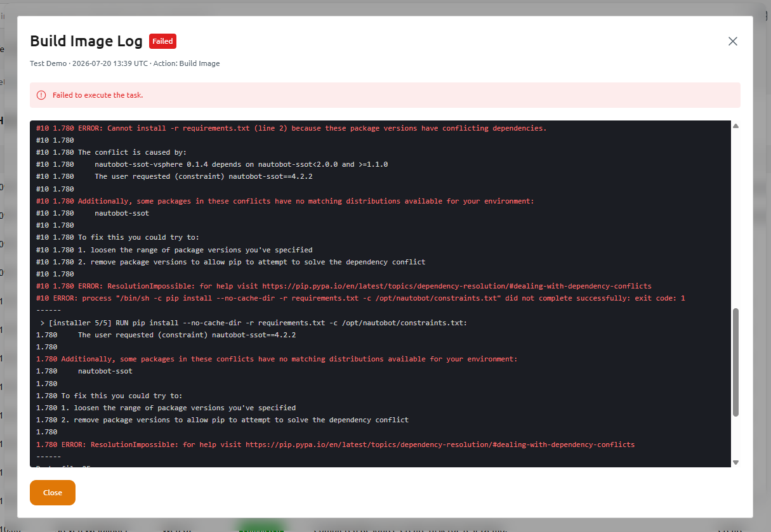This screenshot has width=771, height=532.
Task: Click the 'Build Image Log' title
Action: coord(86,41)
